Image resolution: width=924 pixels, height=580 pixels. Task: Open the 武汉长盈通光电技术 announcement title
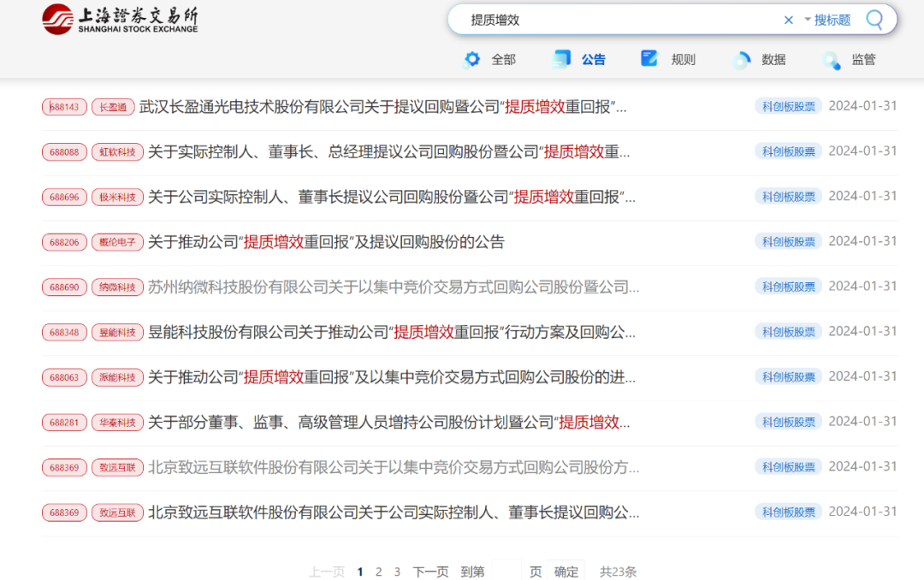coord(383,107)
